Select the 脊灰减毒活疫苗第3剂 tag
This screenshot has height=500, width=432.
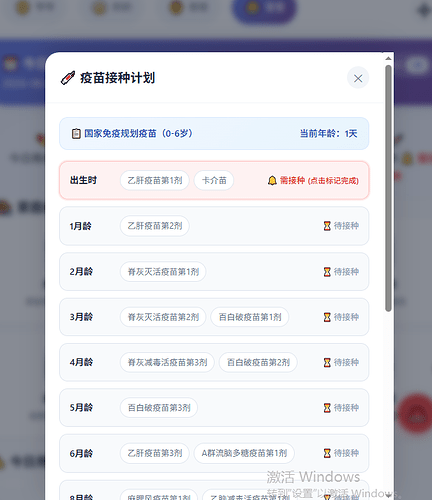pyautogui.click(x=167, y=362)
